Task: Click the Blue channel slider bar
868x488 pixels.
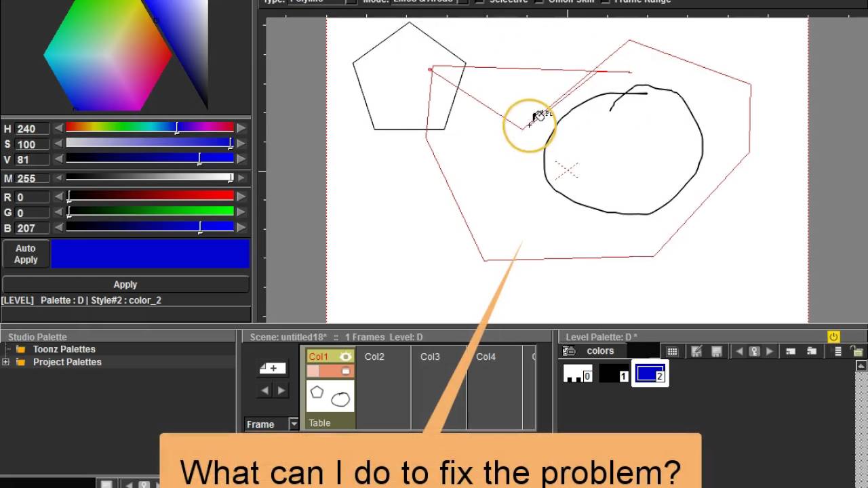Action: tap(150, 228)
